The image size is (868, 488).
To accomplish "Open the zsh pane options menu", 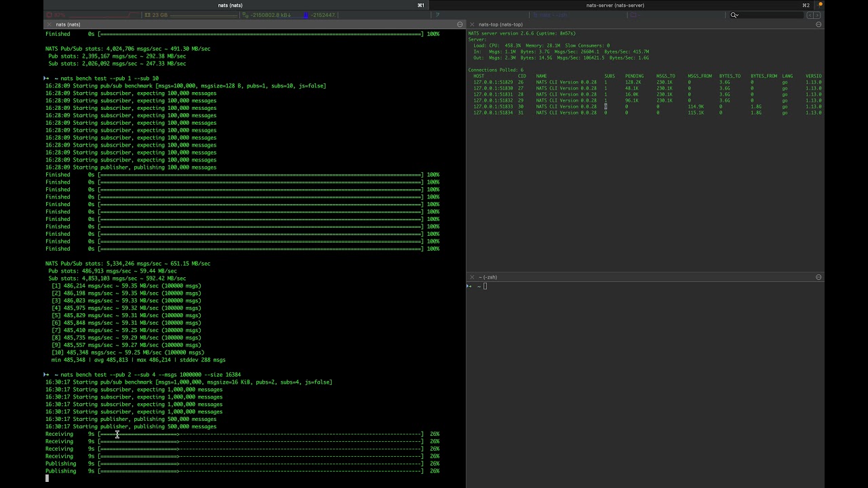I will (x=818, y=277).
